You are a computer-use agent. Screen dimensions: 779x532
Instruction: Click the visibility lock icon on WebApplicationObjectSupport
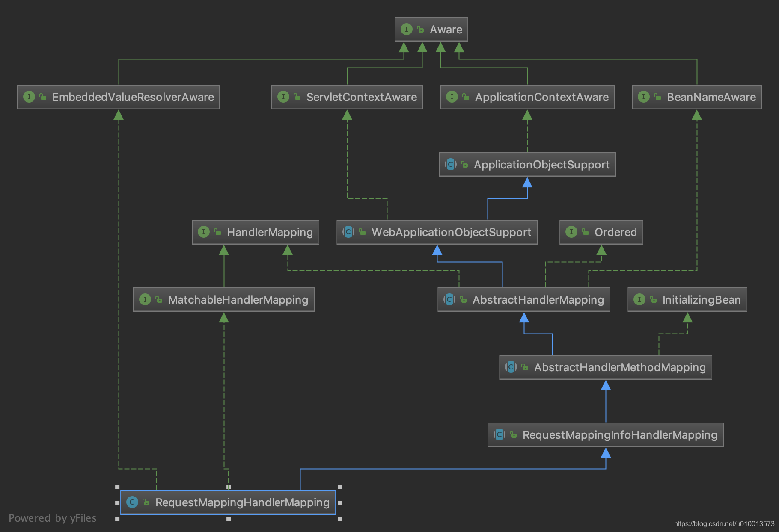(x=362, y=232)
